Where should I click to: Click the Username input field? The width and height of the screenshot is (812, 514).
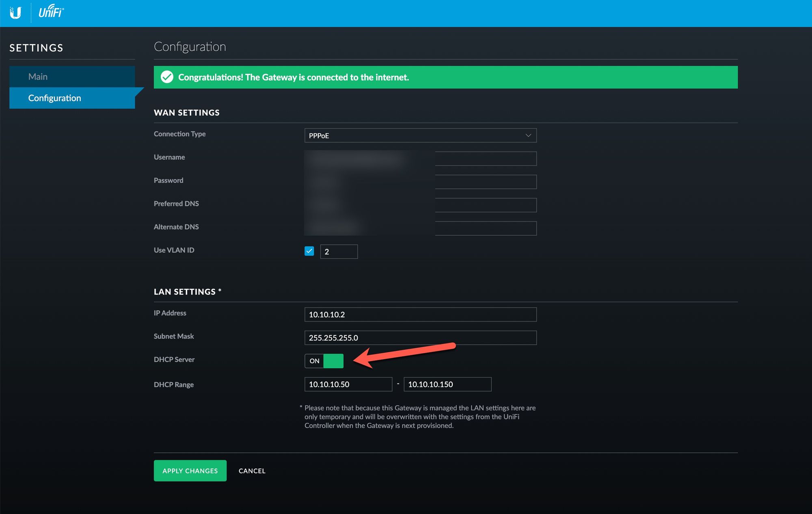(x=485, y=158)
